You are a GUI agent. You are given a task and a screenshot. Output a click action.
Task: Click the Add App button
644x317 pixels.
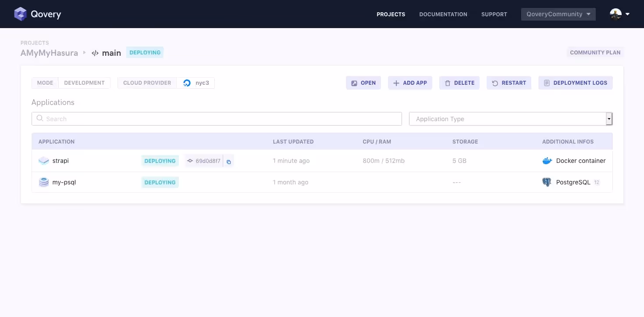pyautogui.click(x=410, y=83)
